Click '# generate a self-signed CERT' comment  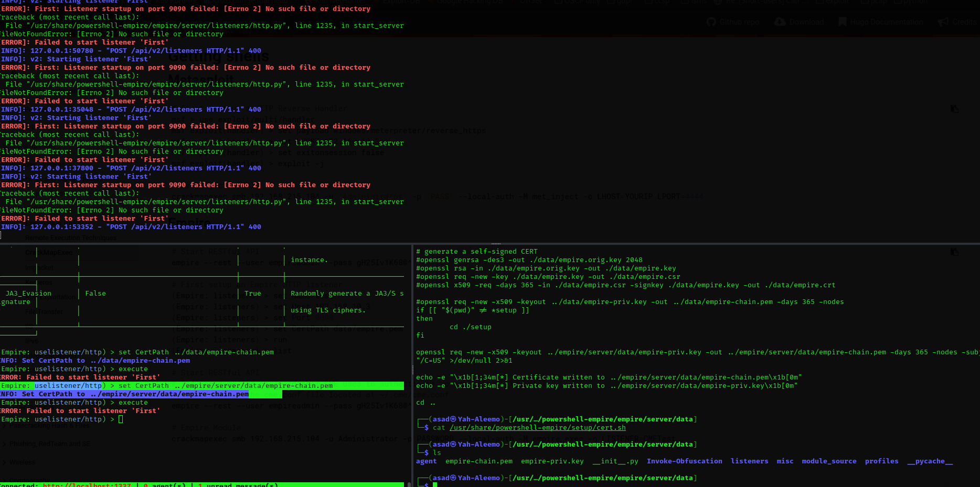point(477,252)
